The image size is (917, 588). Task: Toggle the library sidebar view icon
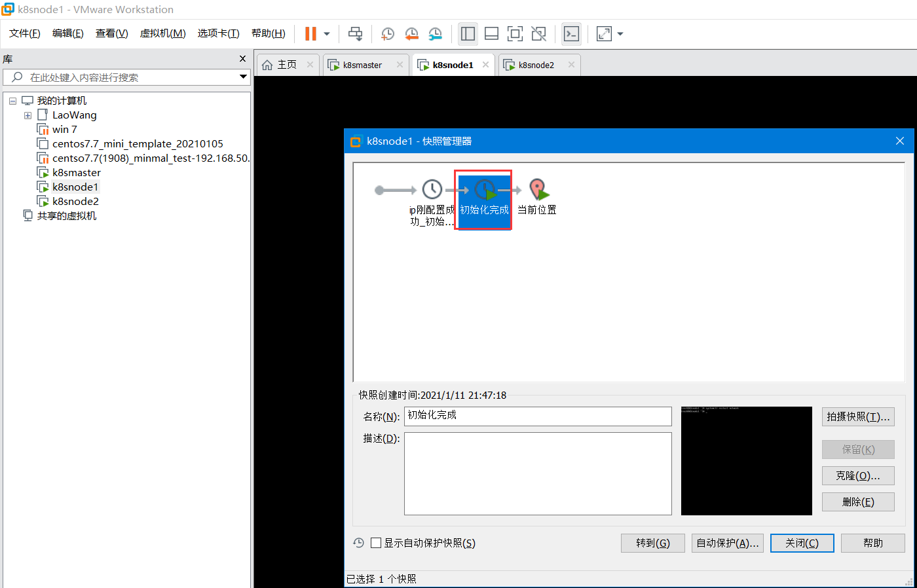pyautogui.click(x=468, y=33)
